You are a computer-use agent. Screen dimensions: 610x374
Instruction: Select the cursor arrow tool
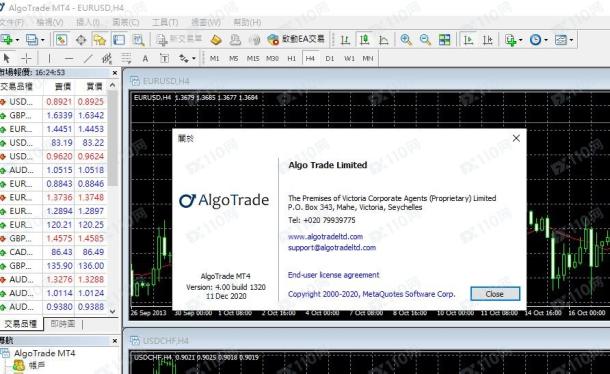pyautogui.click(x=7, y=58)
